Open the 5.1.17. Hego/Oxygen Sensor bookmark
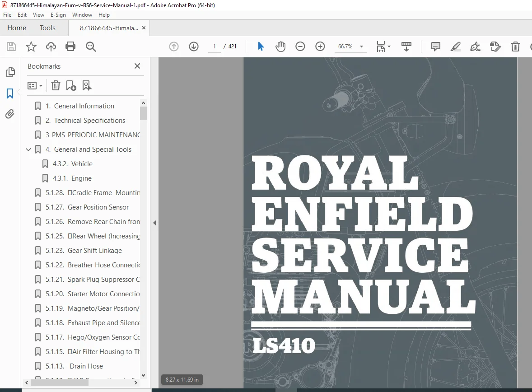This screenshot has width=532, height=392. point(93,337)
